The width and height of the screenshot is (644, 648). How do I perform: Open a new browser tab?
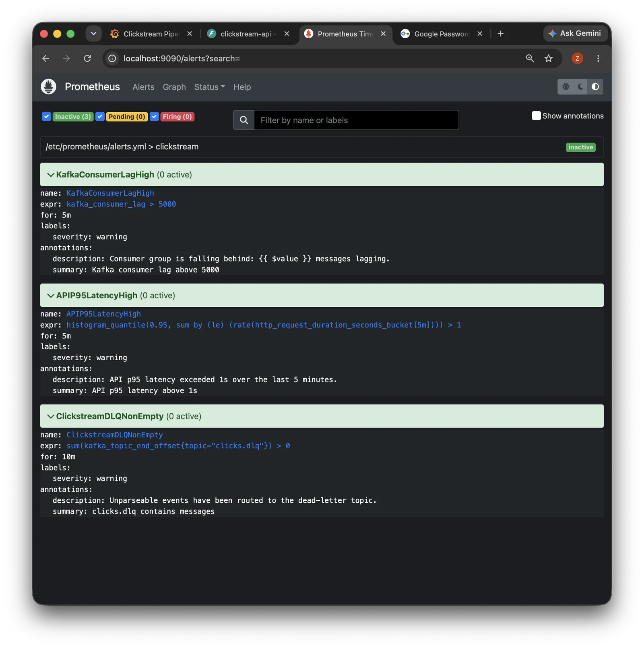point(500,34)
